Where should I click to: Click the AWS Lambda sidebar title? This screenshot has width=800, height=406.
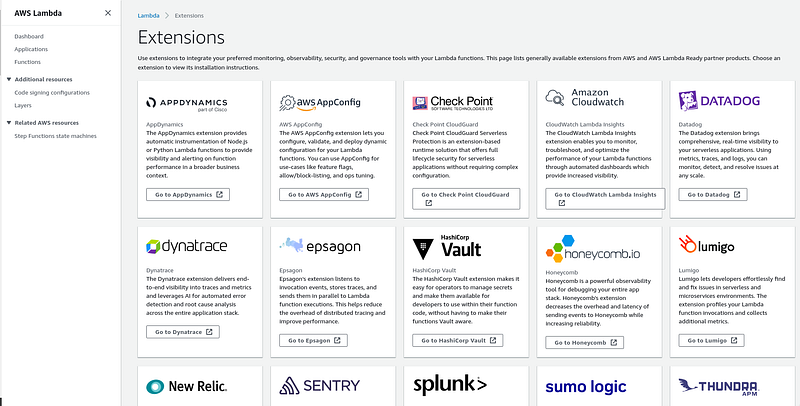click(38, 13)
